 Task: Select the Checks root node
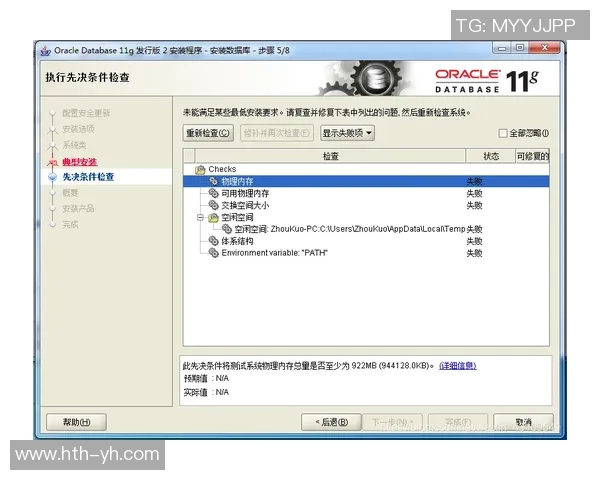click(366, 169)
